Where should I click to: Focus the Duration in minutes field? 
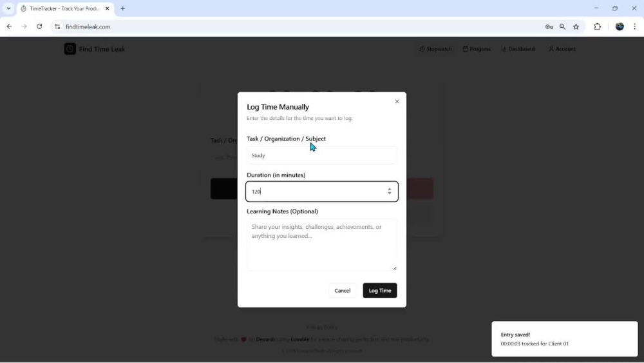[321, 191]
